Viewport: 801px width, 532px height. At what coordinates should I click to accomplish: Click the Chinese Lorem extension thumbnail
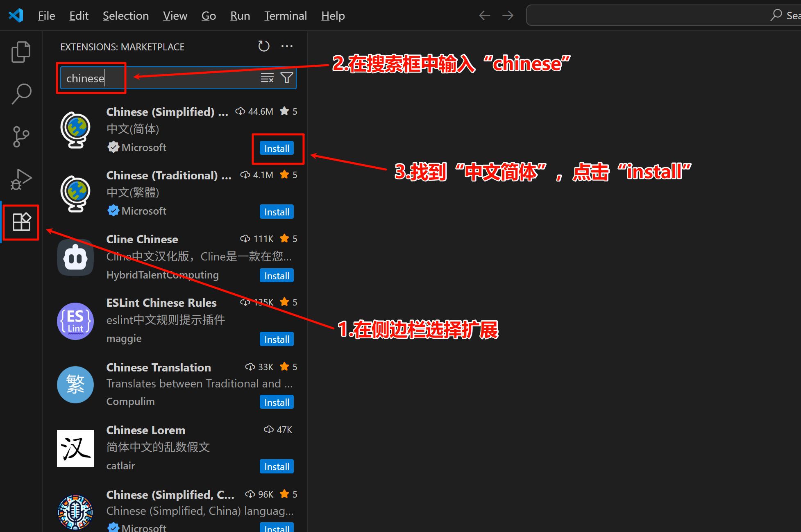[x=75, y=448]
